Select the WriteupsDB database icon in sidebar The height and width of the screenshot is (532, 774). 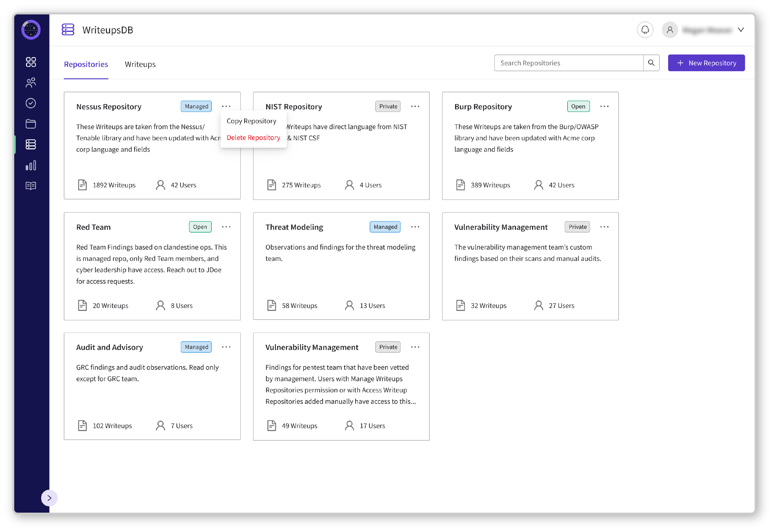click(x=31, y=145)
